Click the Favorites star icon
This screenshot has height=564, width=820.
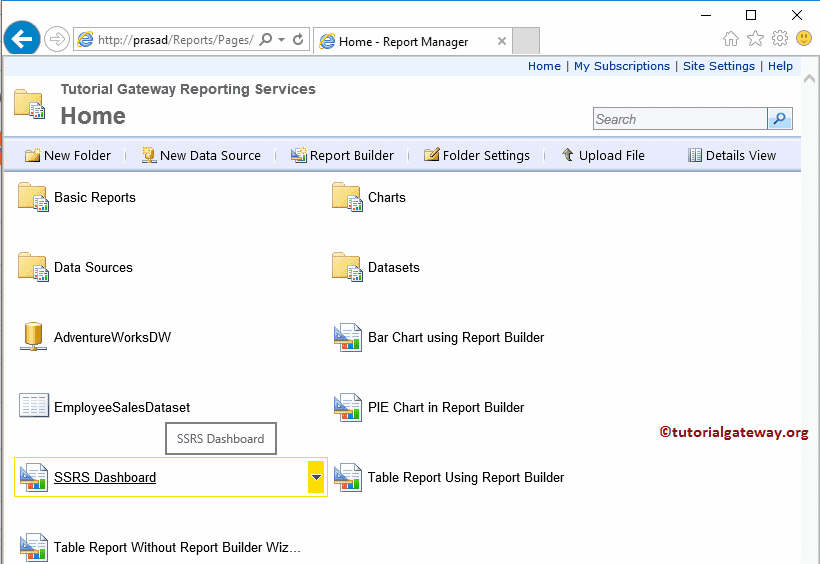(755, 38)
